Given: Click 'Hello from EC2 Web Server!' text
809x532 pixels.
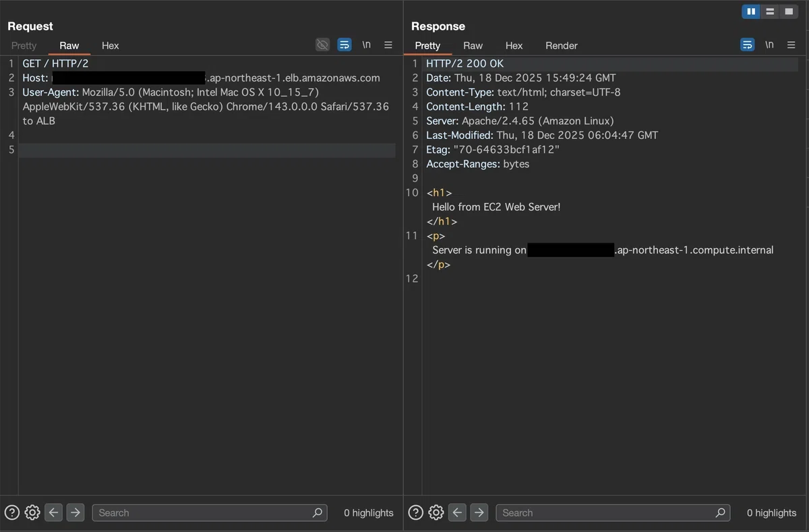Looking at the screenshot, I should point(496,207).
